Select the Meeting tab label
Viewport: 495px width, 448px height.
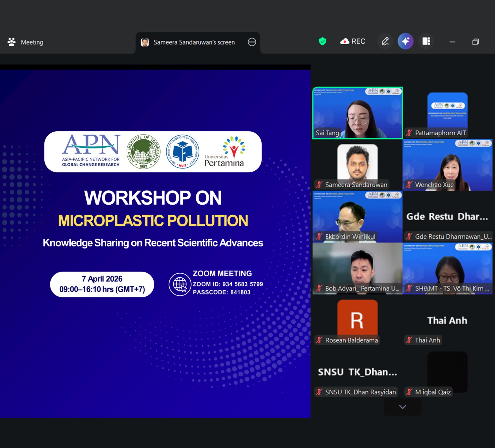32,42
